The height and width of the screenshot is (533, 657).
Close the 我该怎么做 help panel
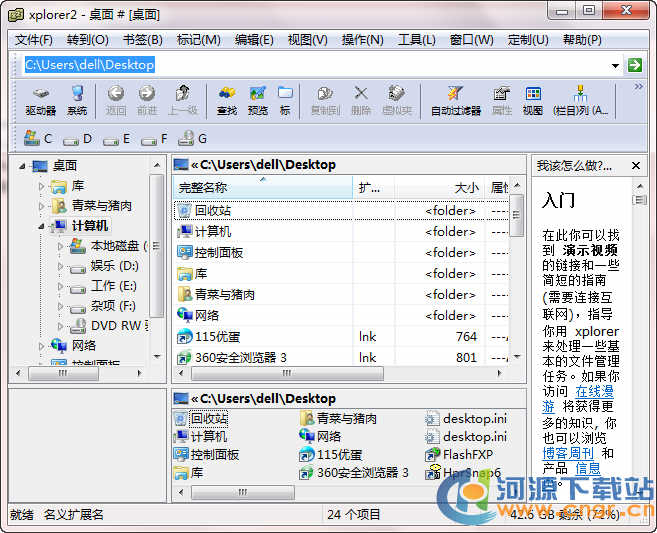click(636, 166)
